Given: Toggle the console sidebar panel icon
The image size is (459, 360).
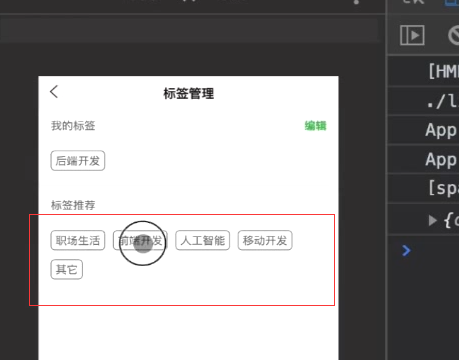Looking at the screenshot, I should tap(412, 35).
